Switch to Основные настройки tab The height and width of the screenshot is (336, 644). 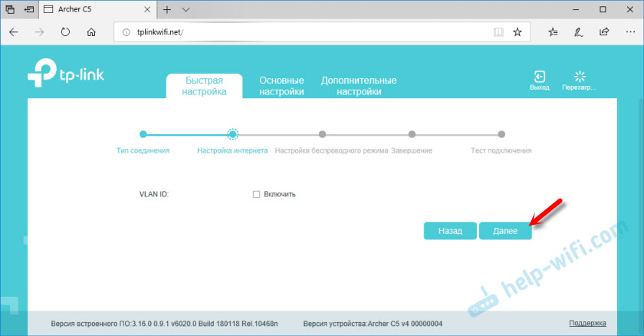point(281,86)
